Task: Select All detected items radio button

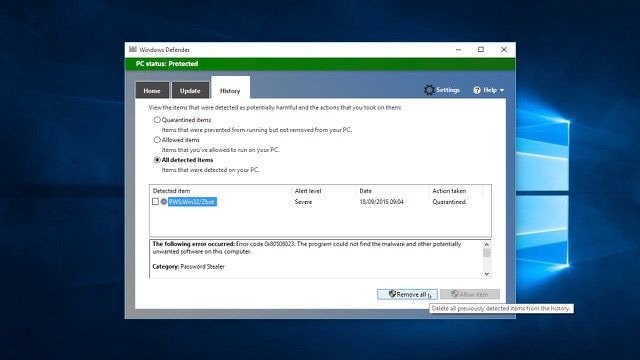Action: pyautogui.click(x=157, y=160)
